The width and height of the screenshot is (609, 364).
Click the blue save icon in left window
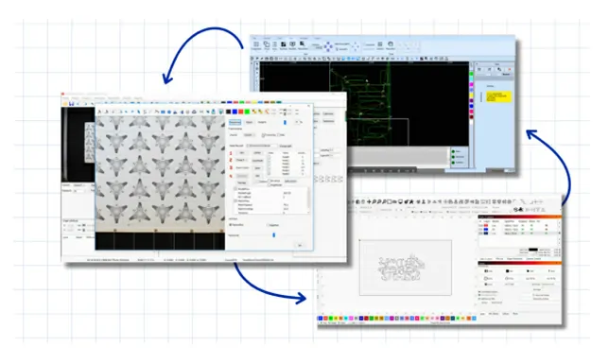72,104
